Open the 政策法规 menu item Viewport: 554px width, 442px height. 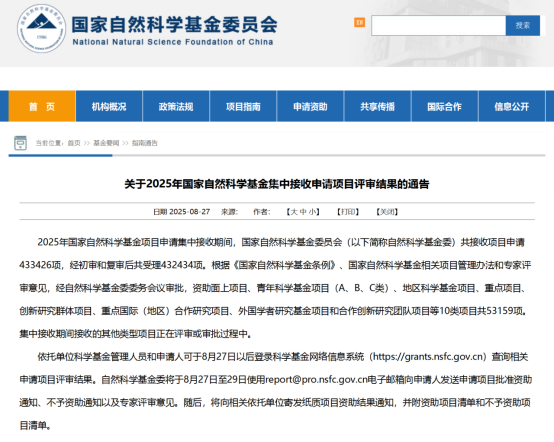pyautogui.click(x=176, y=106)
